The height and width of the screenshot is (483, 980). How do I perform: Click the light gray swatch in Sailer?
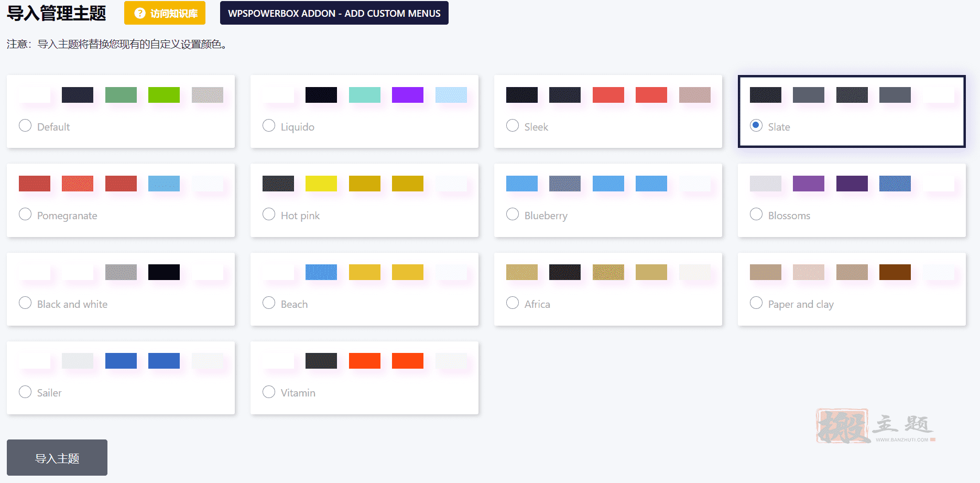point(78,361)
